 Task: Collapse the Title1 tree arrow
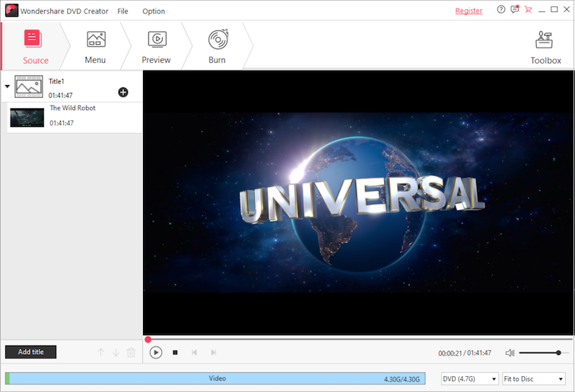[x=8, y=87]
